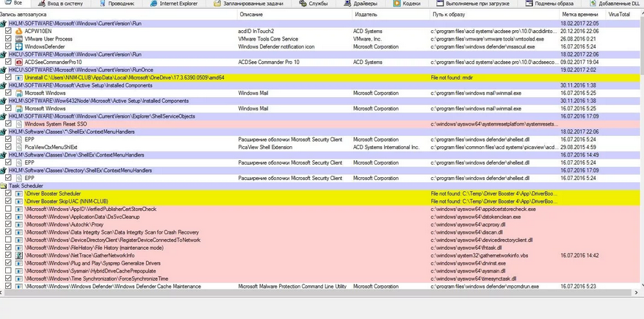644x319 pixels.
Task: Click the registry icon beside HKLM\...\CurrentVersion\Run
Action: point(3,24)
